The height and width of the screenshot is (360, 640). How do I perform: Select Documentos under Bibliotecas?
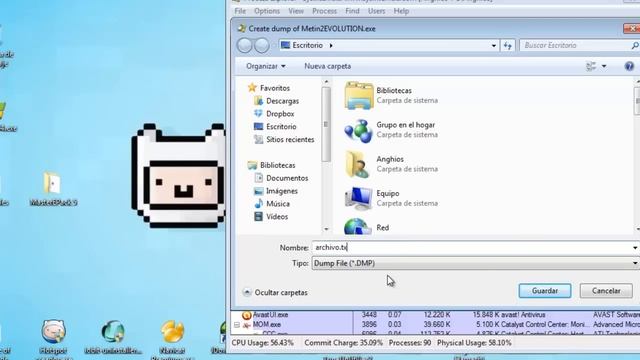(x=281, y=178)
